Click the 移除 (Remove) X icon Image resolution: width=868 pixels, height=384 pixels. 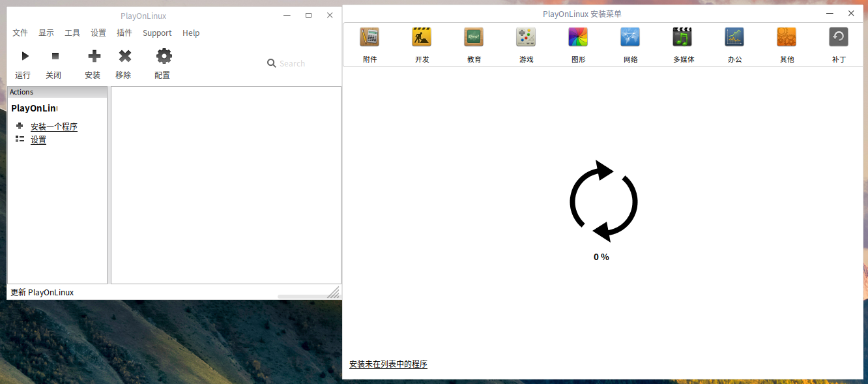click(x=125, y=56)
